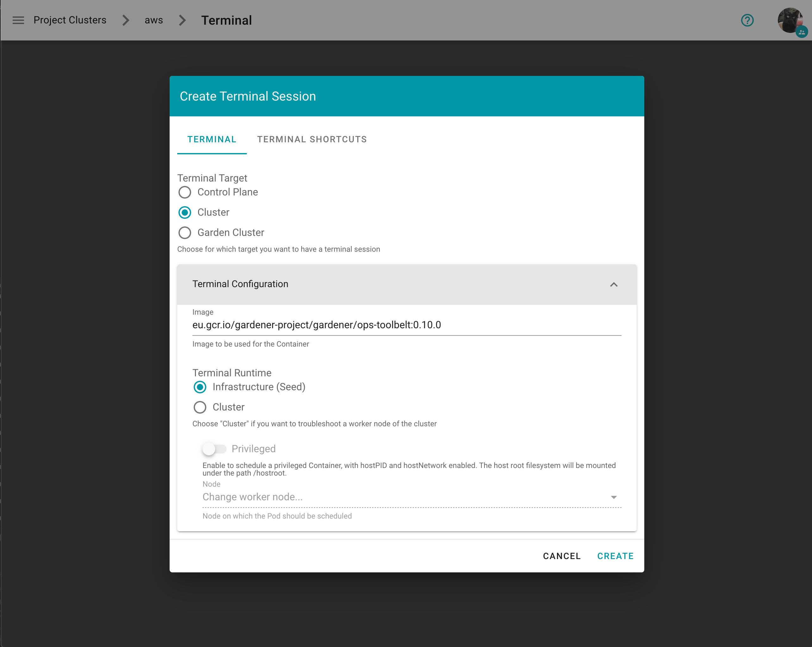Open the user avatar account menu
Viewport: 812px width, 647px height.
click(x=790, y=20)
